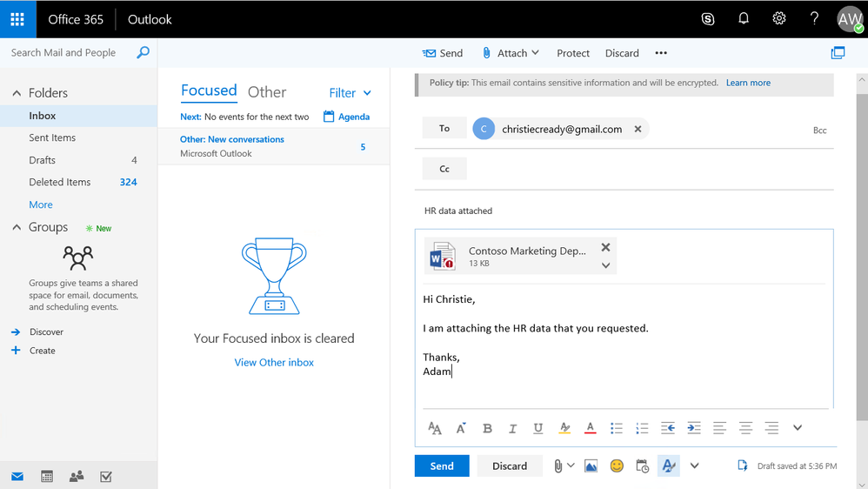Insert a bulleted list
Screen dimensions: 868x489
(x=616, y=428)
